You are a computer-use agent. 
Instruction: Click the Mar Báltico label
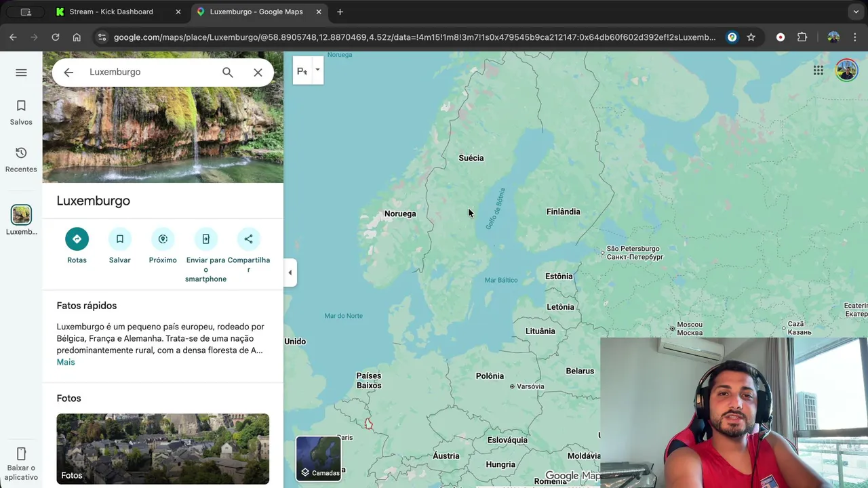(x=501, y=280)
